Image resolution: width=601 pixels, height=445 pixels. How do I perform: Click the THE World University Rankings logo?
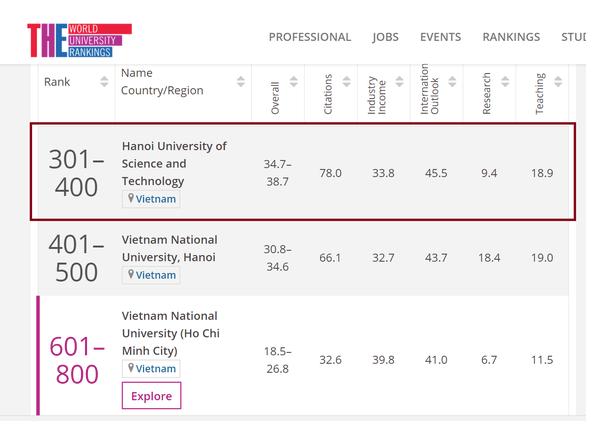(x=78, y=38)
